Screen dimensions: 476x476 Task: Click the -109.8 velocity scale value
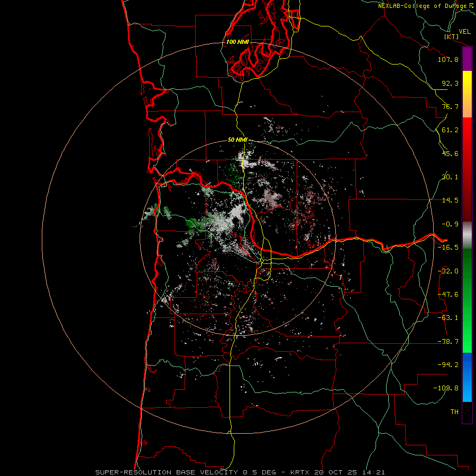tap(446, 388)
